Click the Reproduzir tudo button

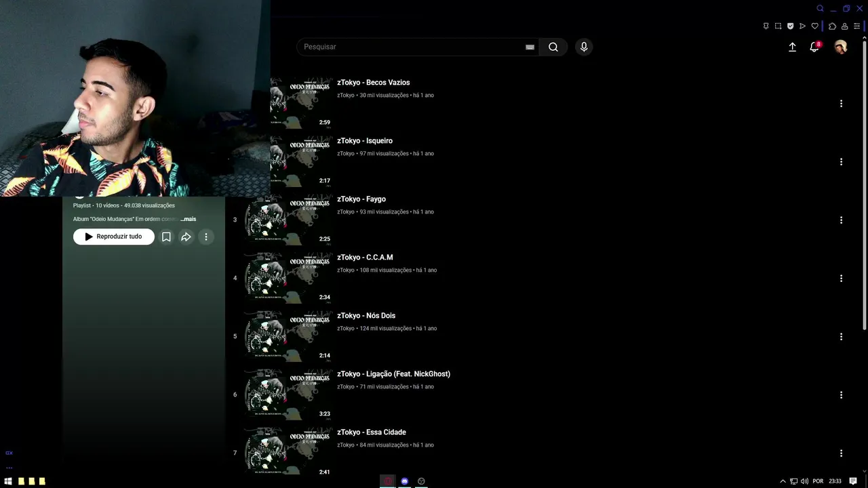(x=114, y=237)
